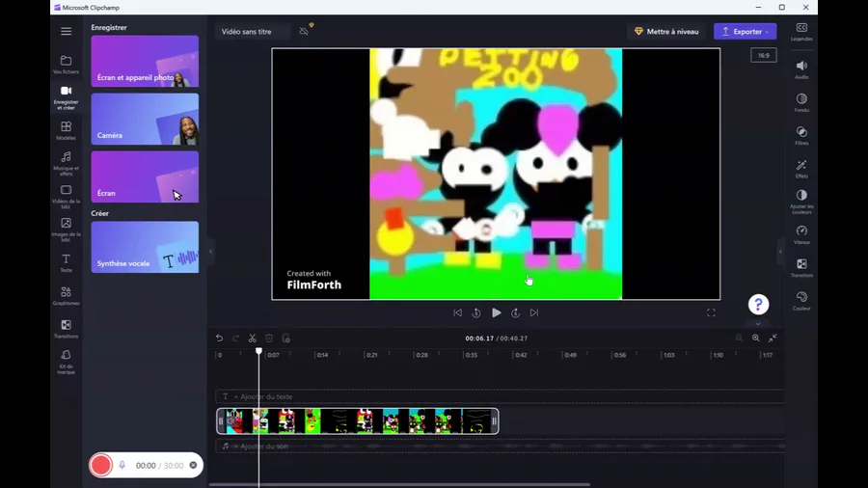Skip to the start of video
The height and width of the screenshot is (488, 868).
(x=457, y=312)
